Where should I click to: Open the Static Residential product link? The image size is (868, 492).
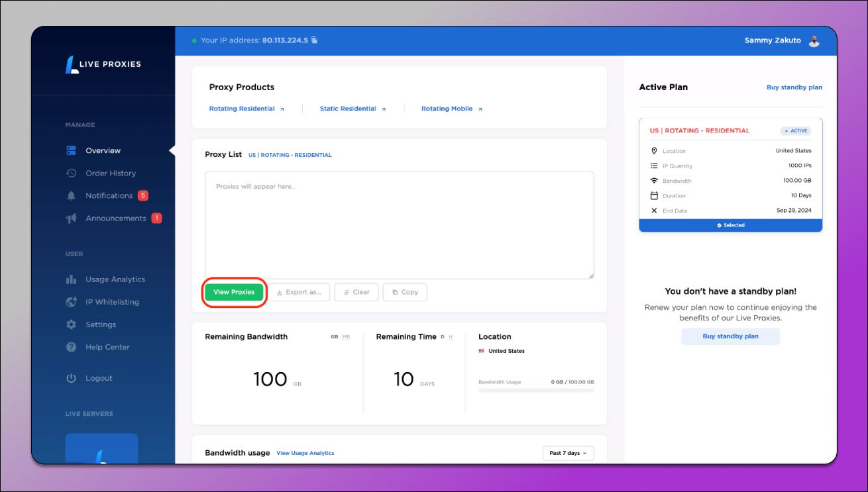[348, 109]
